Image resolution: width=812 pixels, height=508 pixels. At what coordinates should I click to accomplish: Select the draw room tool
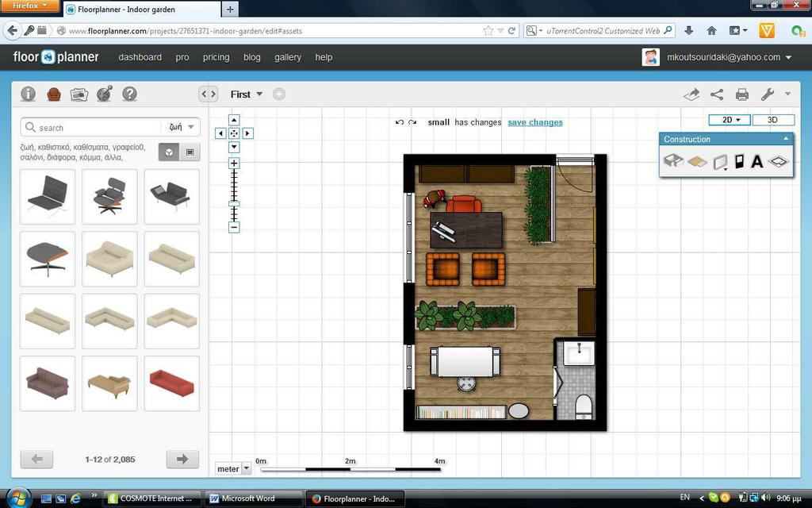click(x=673, y=160)
